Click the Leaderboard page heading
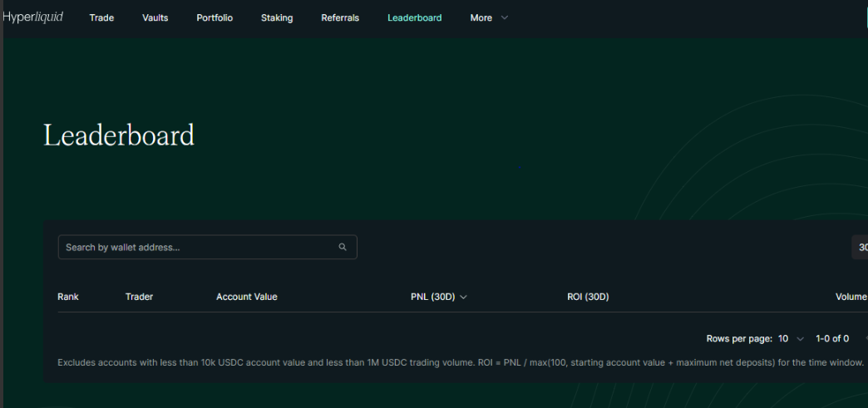The height and width of the screenshot is (408, 868). (x=119, y=135)
